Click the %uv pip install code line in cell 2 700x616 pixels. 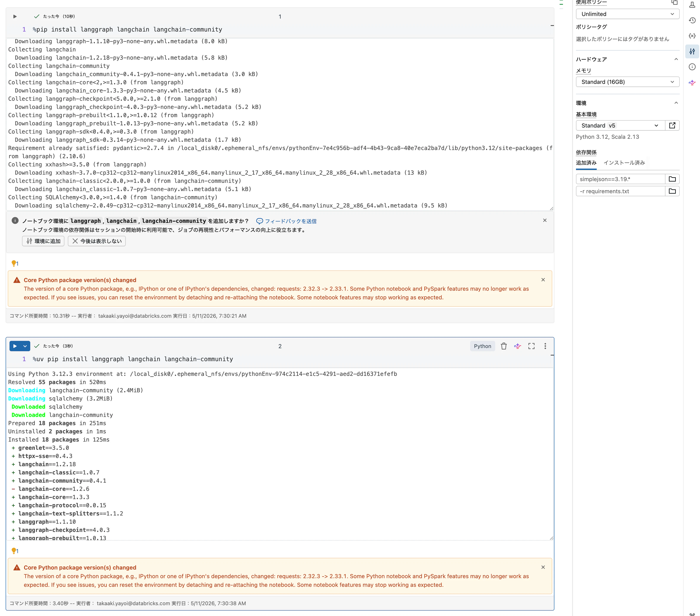[133, 359]
